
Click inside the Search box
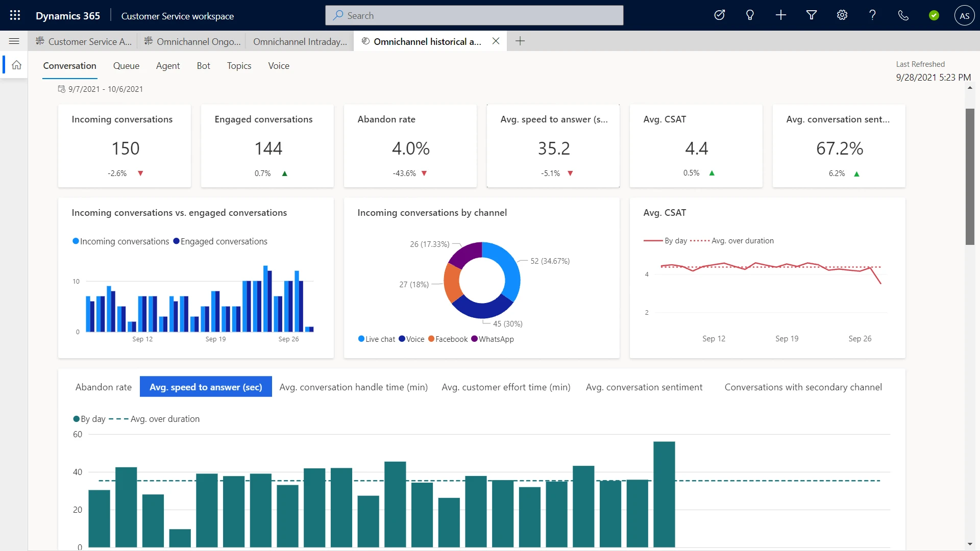[x=474, y=15]
